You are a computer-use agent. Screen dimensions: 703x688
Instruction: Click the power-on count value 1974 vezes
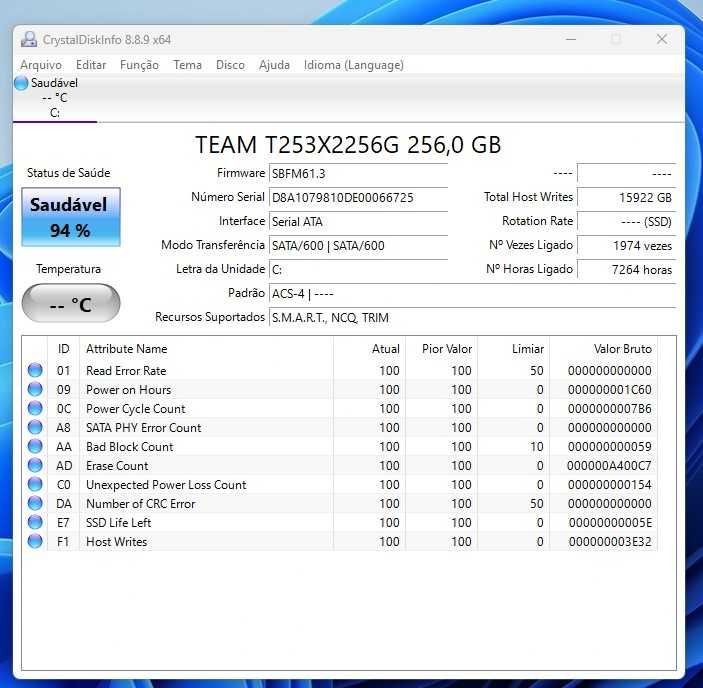click(x=626, y=246)
